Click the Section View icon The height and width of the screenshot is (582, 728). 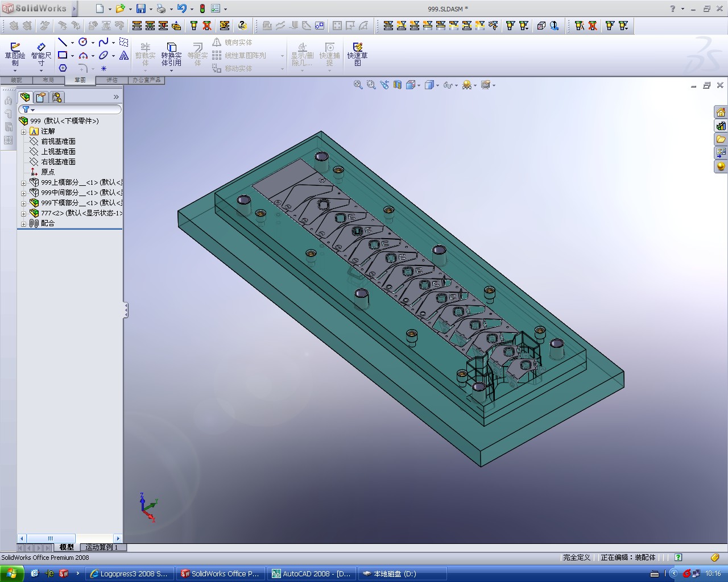pyautogui.click(x=398, y=85)
